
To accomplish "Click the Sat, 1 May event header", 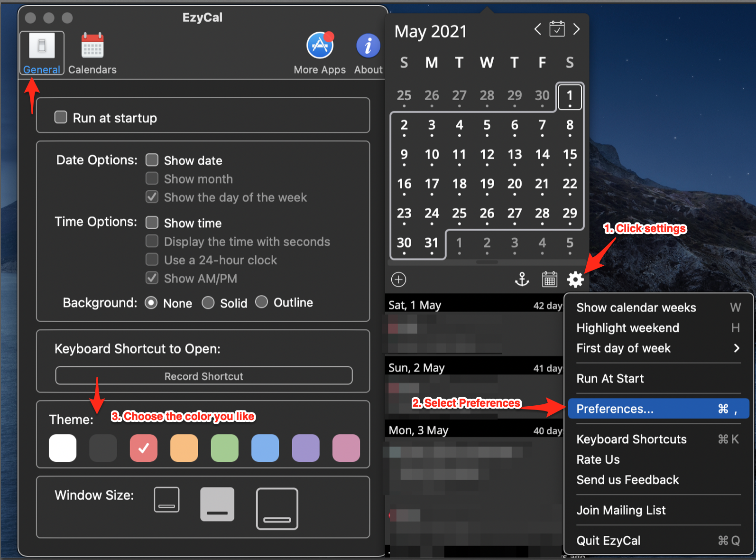I will pyautogui.click(x=474, y=305).
